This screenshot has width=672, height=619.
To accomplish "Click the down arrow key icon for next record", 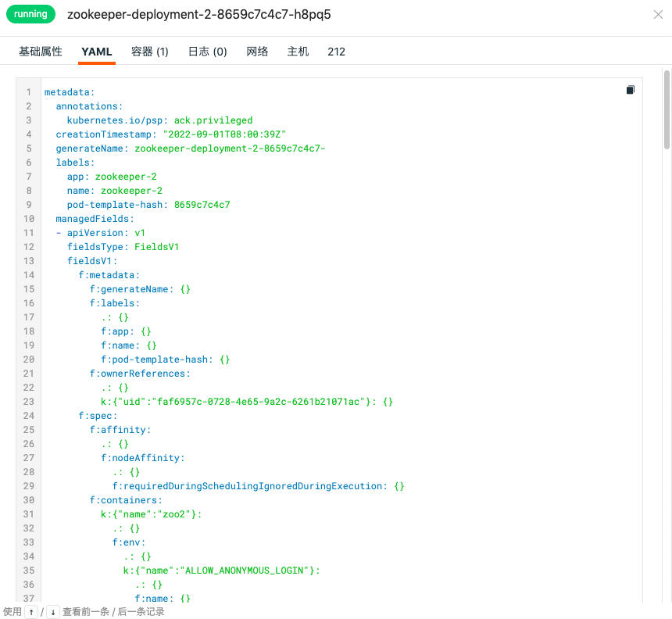I will click(52, 612).
